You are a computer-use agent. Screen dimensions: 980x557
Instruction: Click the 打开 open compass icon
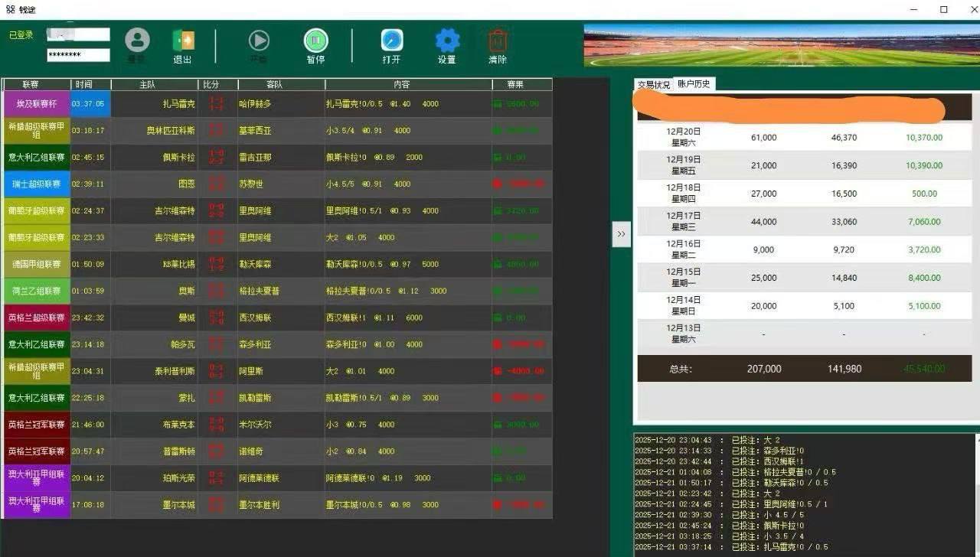(391, 40)
